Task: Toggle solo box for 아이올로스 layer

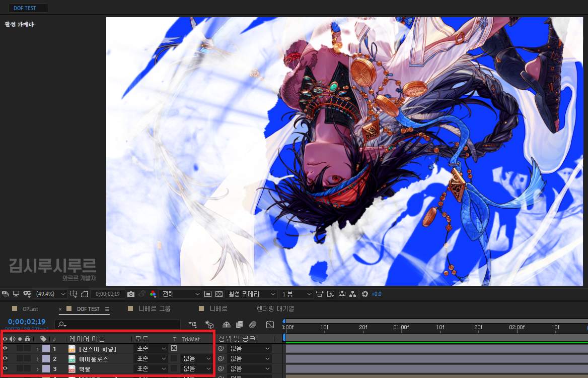Action: 20,359
